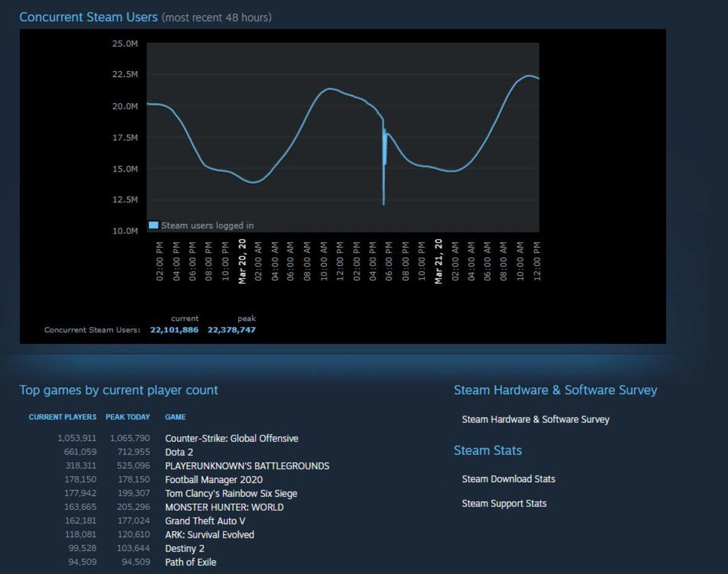Open Counter-Strike: Global Offensive stats

click(232, 438)
